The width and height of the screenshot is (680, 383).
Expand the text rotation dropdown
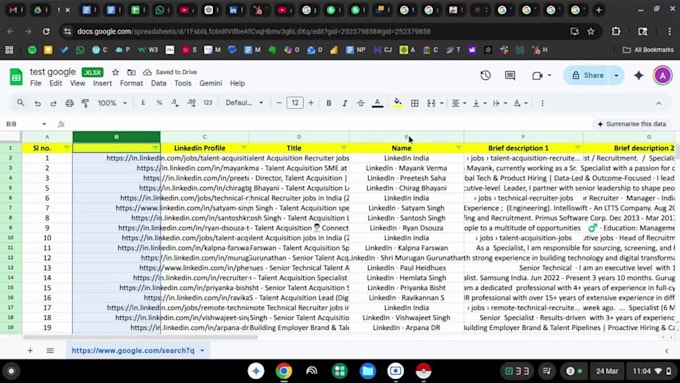(x=526, y=103)
